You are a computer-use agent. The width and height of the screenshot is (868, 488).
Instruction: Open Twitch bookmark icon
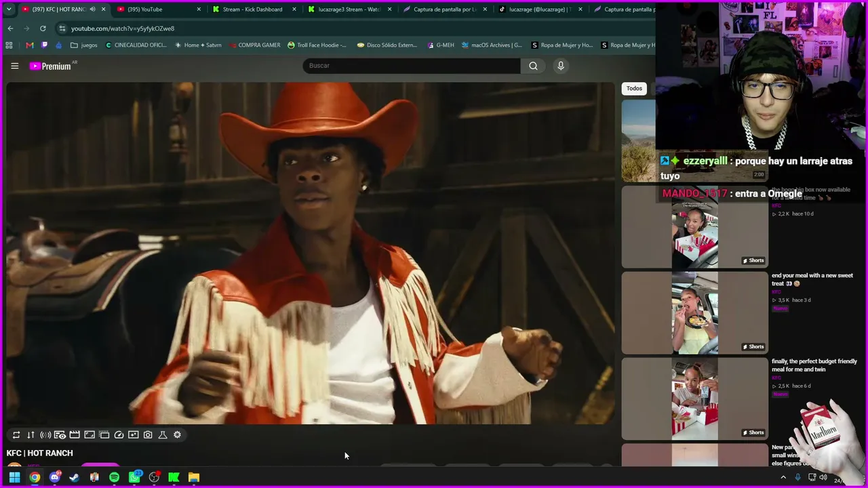[45, 45]
